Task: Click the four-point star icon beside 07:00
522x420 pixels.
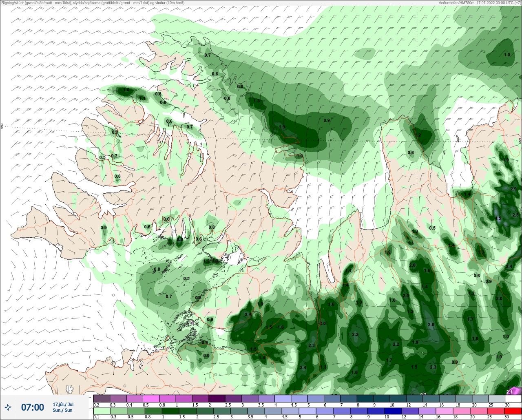Action: (x=8, y=407)
